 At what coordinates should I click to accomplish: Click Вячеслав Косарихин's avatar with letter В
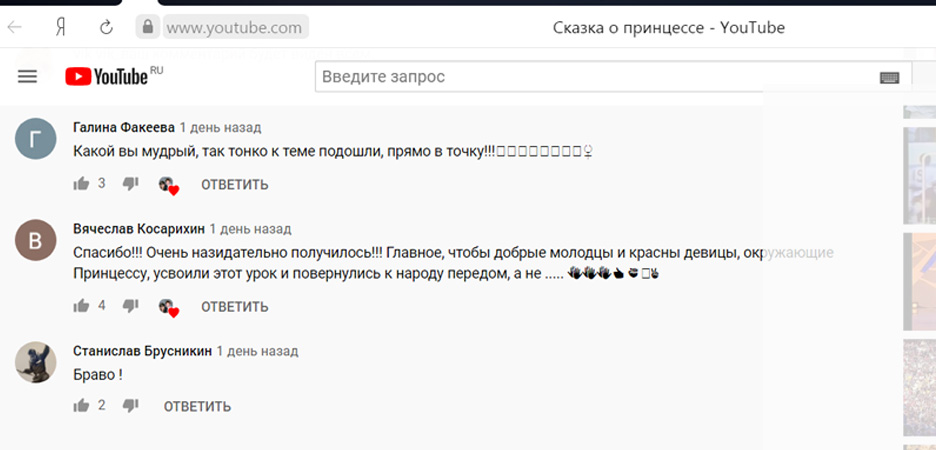(x=35, y=240)
